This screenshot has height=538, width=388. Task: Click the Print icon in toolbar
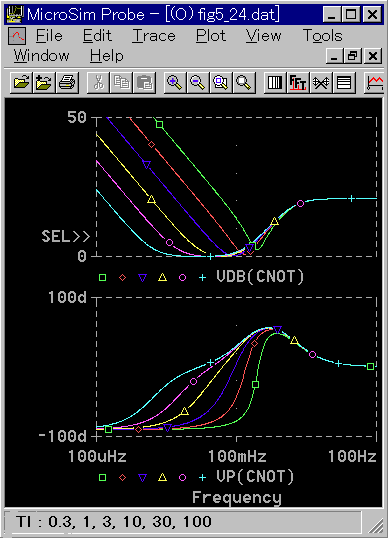tap(67, 82)
